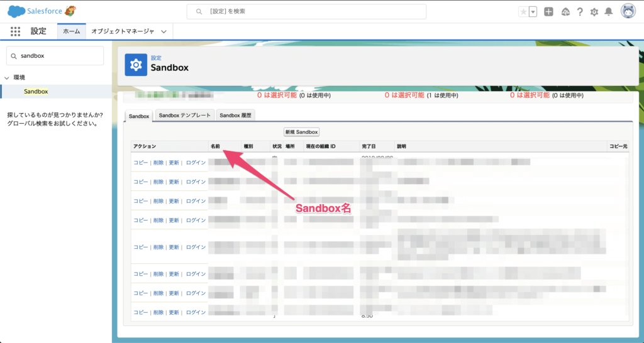Click ログイン link in the first sandbox row
644x343 pixels.
196,163
